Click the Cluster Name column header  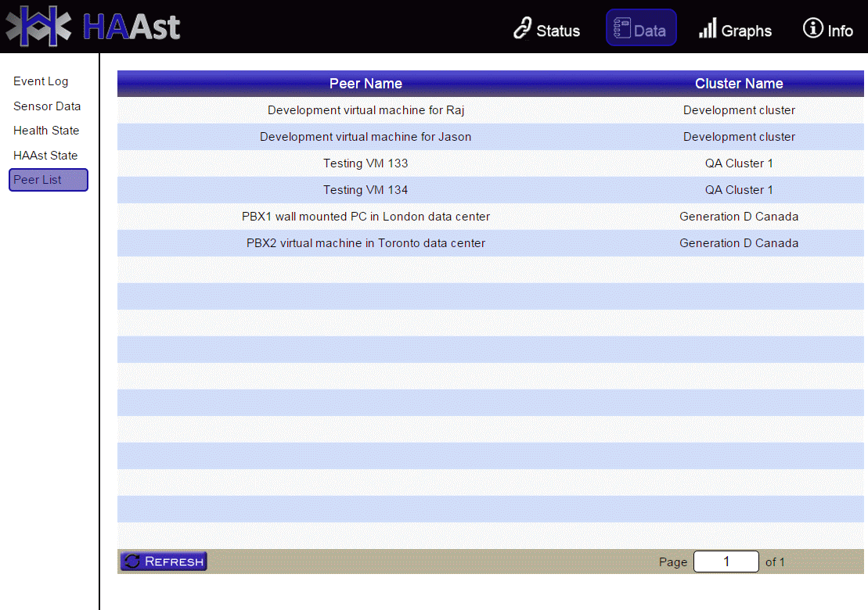coord(738,84)
